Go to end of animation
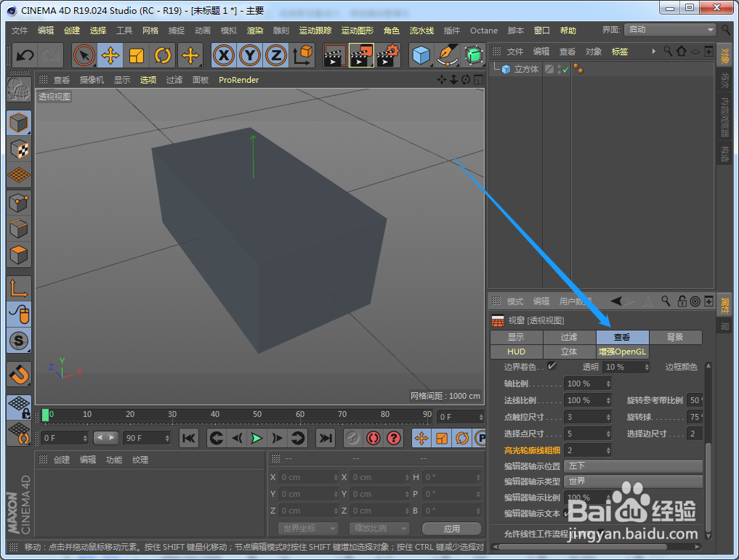This screenshot has height=560, width=739. pyautogui.click(x=325, y=439)
